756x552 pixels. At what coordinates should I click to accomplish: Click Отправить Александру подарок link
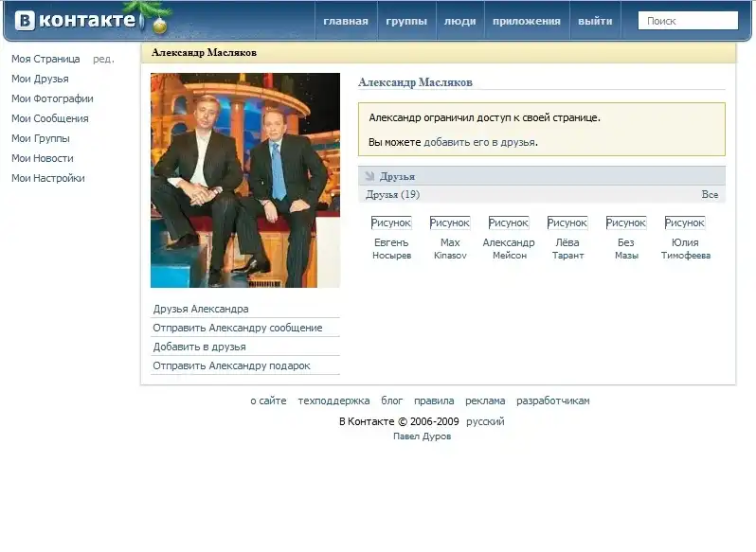click(232, 365)
